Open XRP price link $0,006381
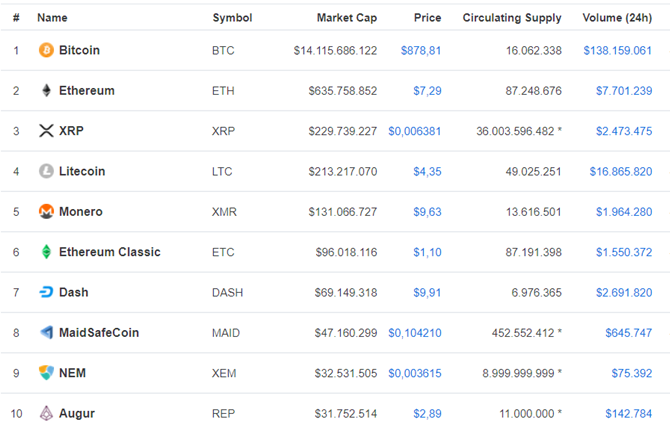Screen dimensions: 670x432 point(414,131)
